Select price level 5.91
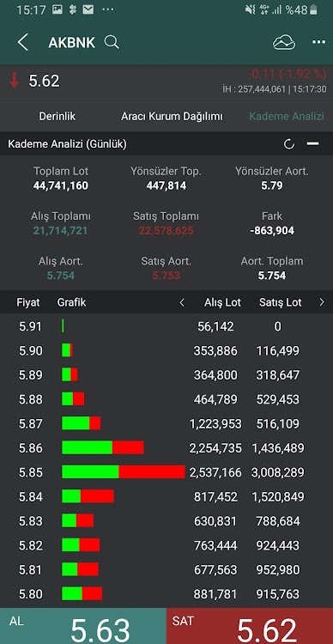 pyautogui.click(x=30, y=326)
